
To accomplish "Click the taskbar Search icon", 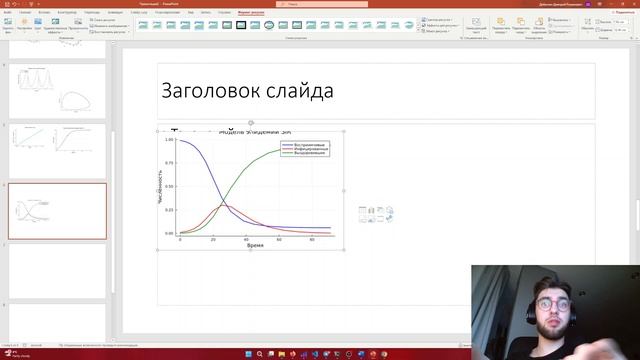I will point(260,354).
